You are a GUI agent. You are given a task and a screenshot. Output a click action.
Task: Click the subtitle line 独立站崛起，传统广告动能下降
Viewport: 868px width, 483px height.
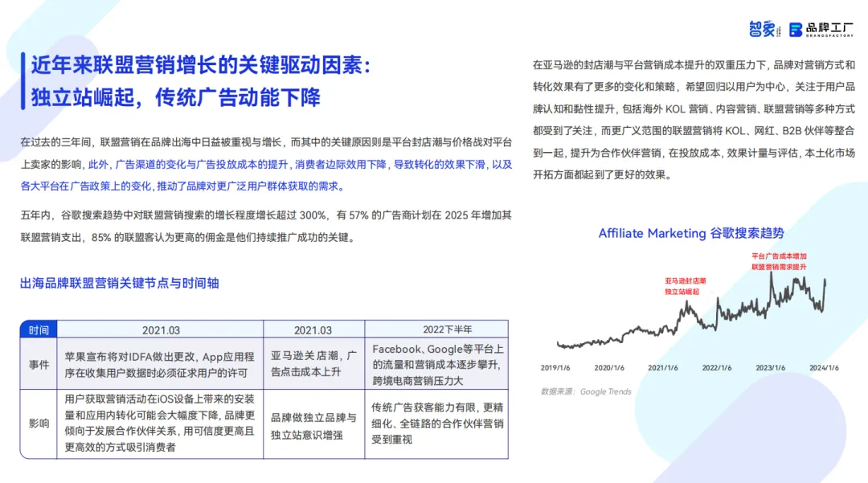coord(175,97)
